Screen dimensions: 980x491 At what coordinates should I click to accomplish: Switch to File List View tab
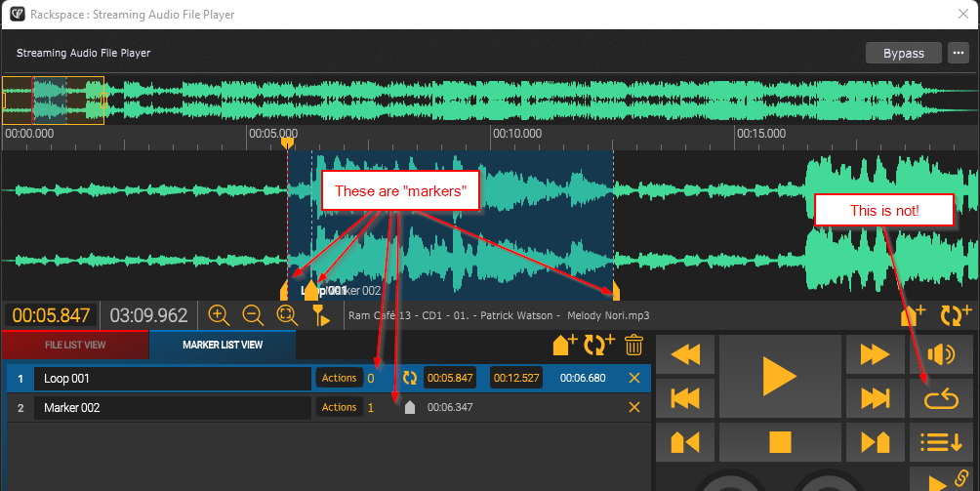pyautogui.click(x=75, y=345)
